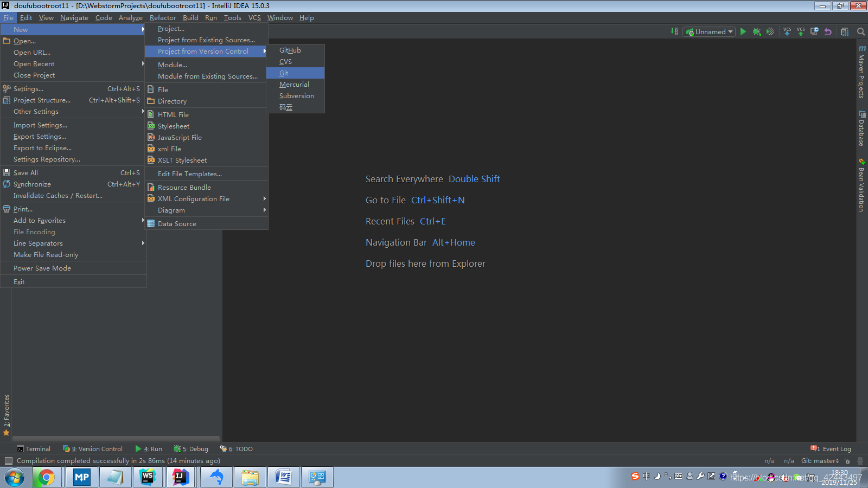Screen dimensions: 868x488
Task: Open the Git: master branch switcher
Action: pyautogui.click(x=820, y=461)
